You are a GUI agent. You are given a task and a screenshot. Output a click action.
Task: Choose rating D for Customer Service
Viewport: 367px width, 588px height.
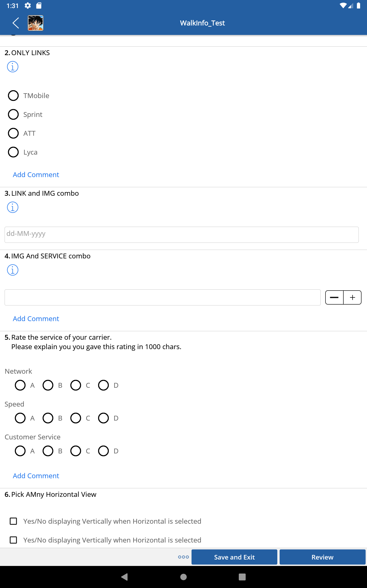tap(103, 451)
